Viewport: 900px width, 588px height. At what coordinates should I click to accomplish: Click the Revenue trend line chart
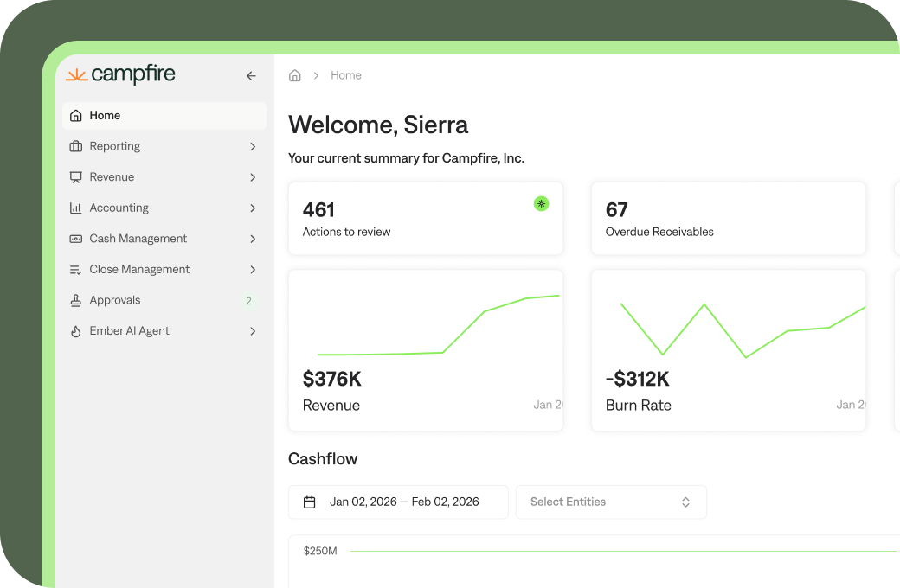(439, 325)
